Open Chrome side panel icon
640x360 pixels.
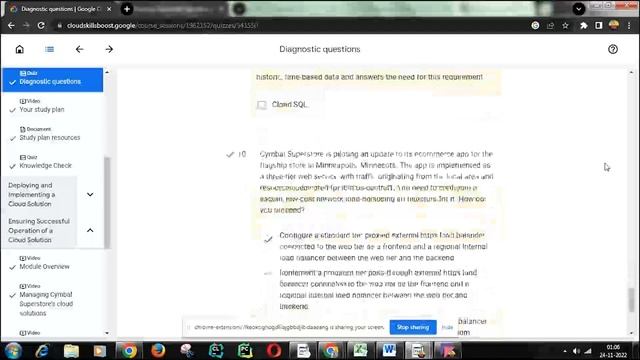[x=599, y=26]
